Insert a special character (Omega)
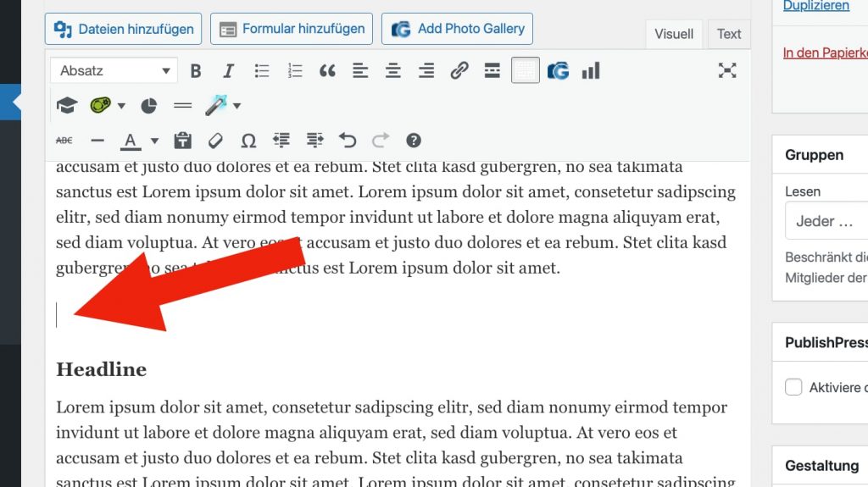868x487 pixels. pos(248,141)
